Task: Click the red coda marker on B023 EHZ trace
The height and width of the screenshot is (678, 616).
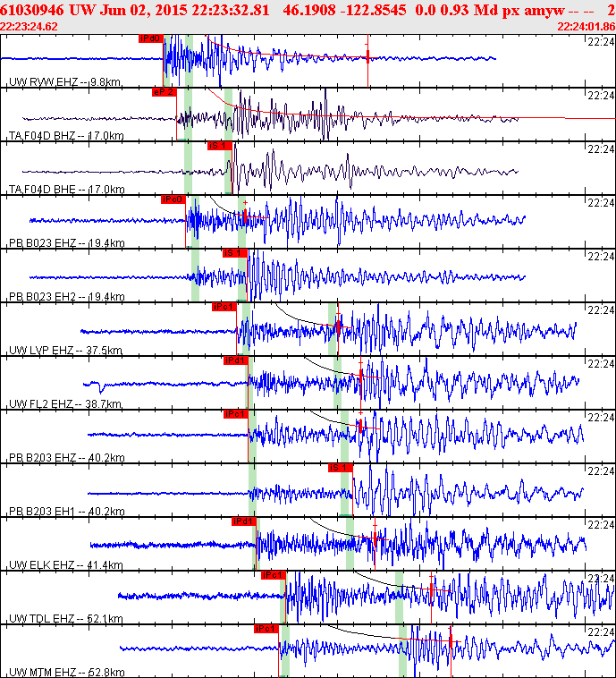Action: click(x=245, y=216)
